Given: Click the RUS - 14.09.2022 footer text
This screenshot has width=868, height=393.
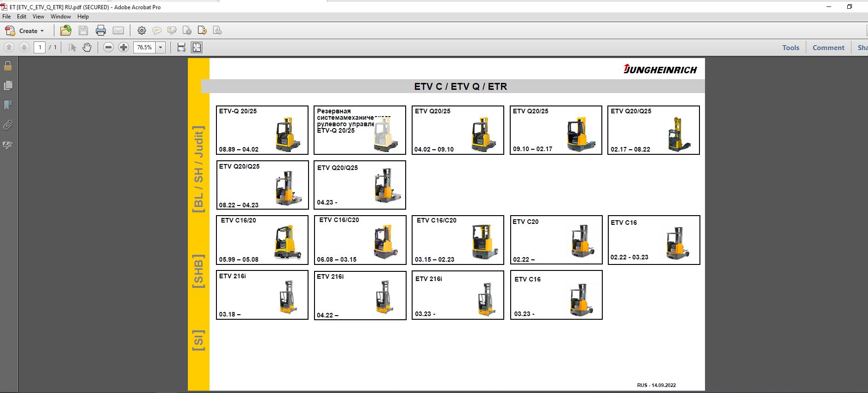Looking at the screenshot, I should [657, 385].
